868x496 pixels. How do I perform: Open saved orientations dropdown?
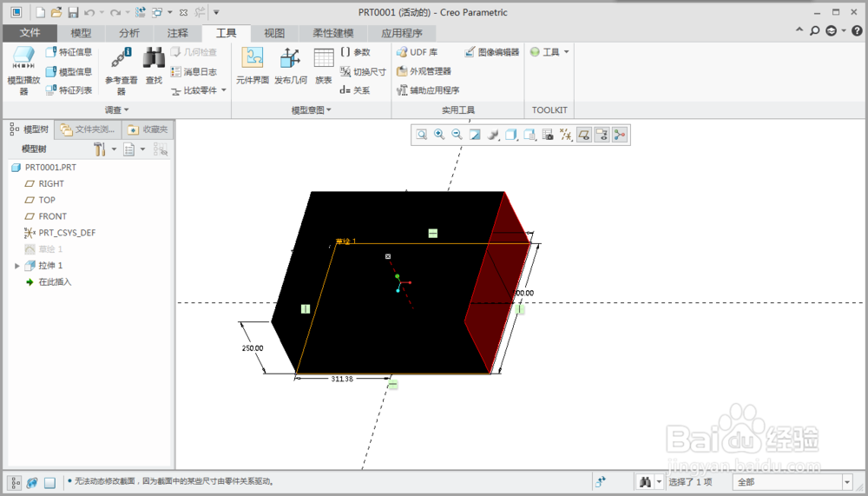tap(511, 134)
